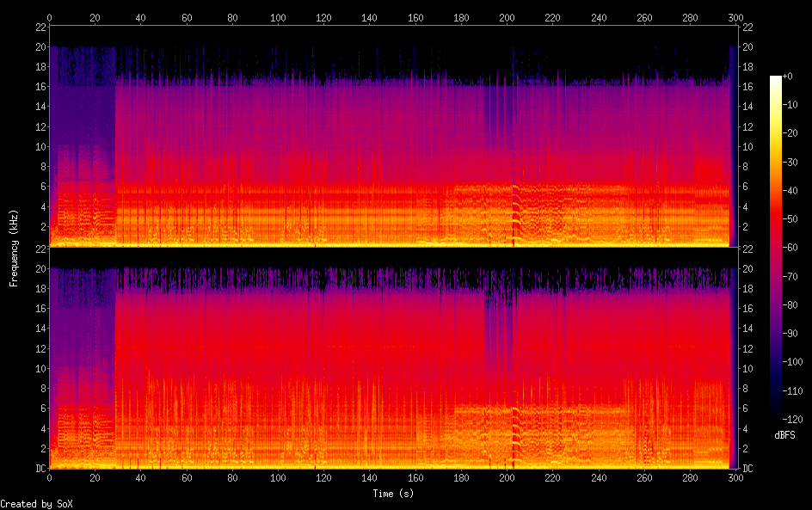This screenshot has width=812, height=510.
Task: Click the 140 tick on the top time axis
Action: [x=369, y=16]
